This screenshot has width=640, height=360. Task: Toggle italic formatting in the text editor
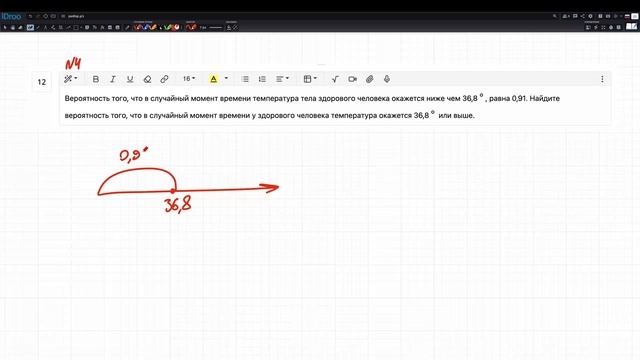pos(113,79)
